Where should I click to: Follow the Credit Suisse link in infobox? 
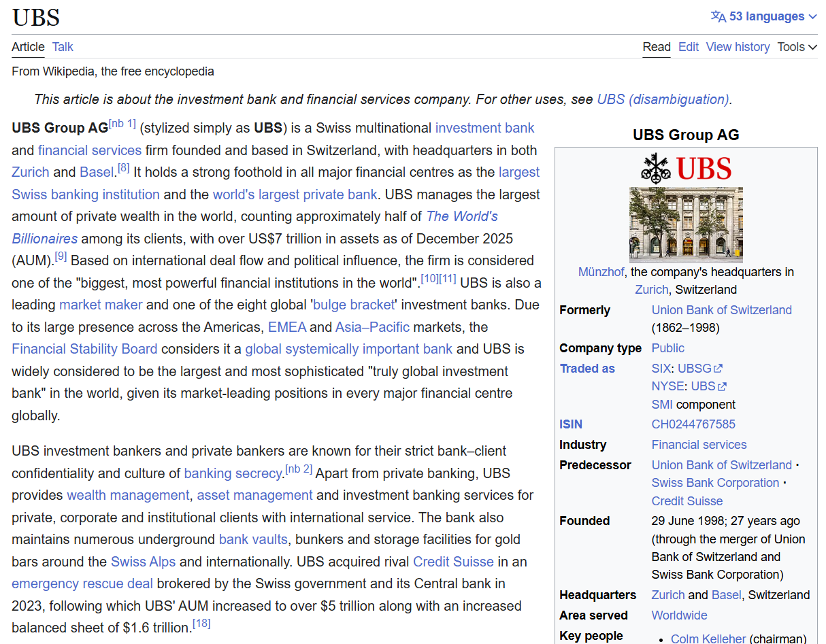[x=687, y=501]
